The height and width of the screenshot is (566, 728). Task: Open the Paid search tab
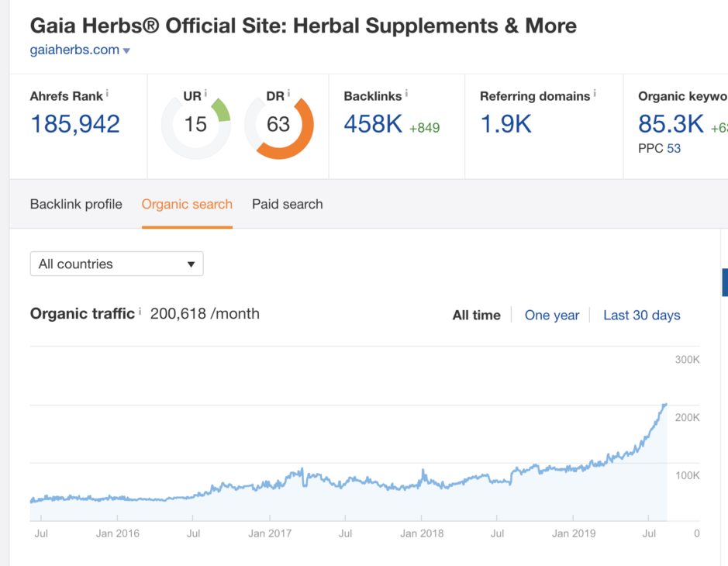tap(288, 204)
